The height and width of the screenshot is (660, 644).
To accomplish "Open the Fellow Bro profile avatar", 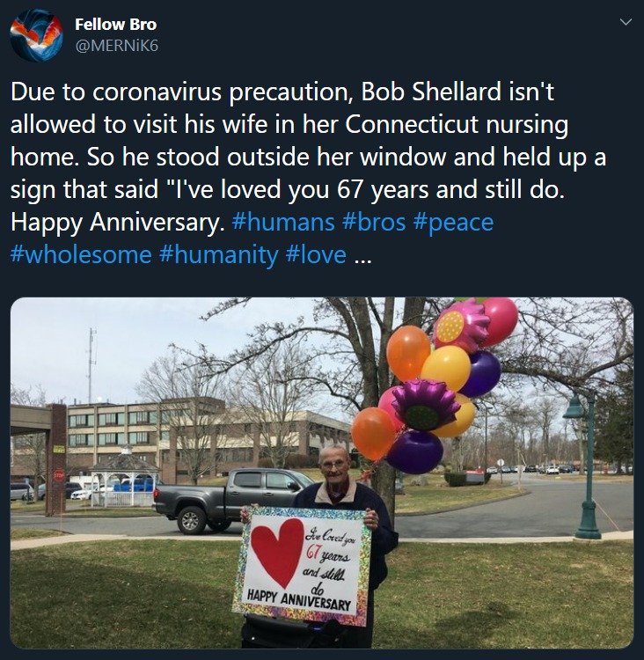I will tap(37, 35).
